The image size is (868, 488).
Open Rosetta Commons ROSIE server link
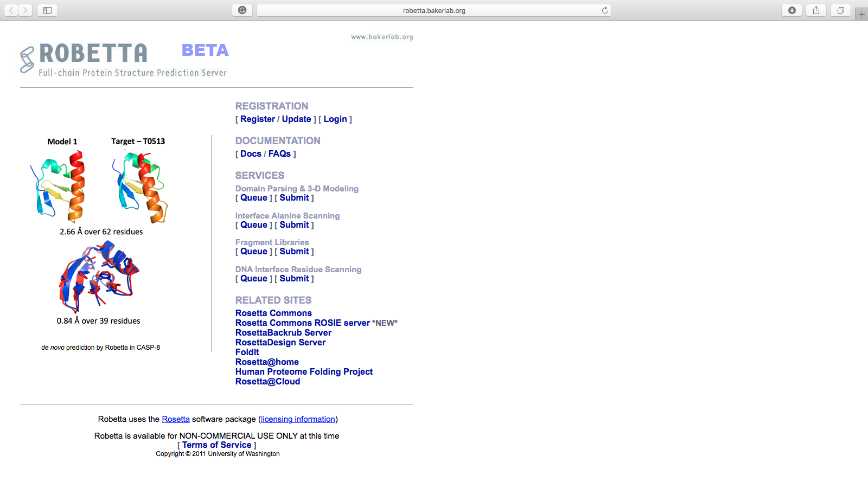[303, 323]
